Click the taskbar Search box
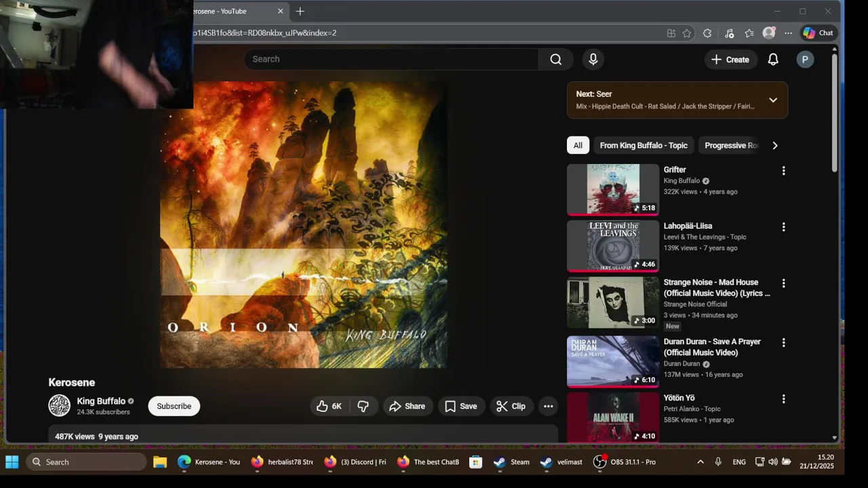 [x=86, y=462]
